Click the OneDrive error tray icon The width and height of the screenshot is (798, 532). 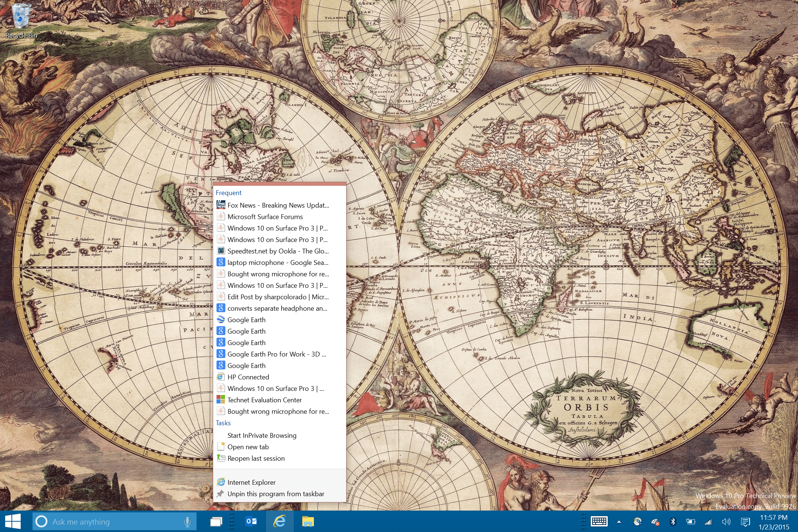click(x=655, y=522)
